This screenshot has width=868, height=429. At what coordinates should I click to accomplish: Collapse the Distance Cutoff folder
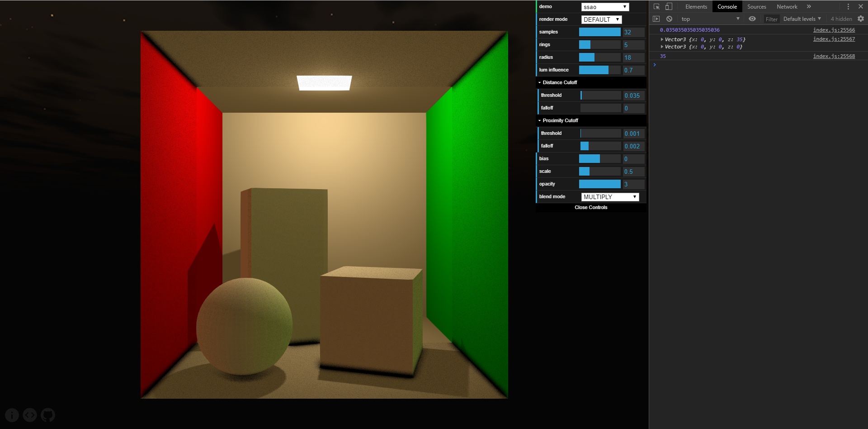591,82
